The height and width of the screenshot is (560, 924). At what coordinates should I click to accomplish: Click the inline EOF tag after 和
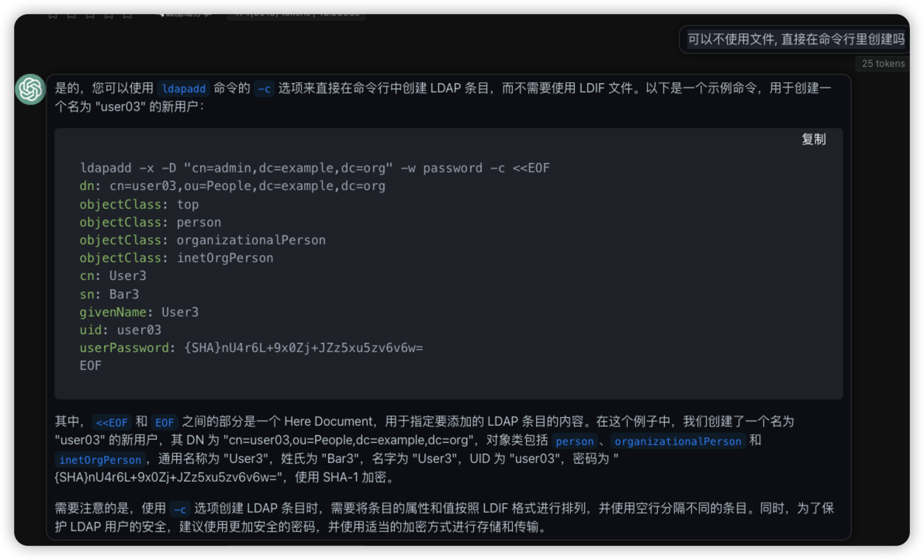164,423
